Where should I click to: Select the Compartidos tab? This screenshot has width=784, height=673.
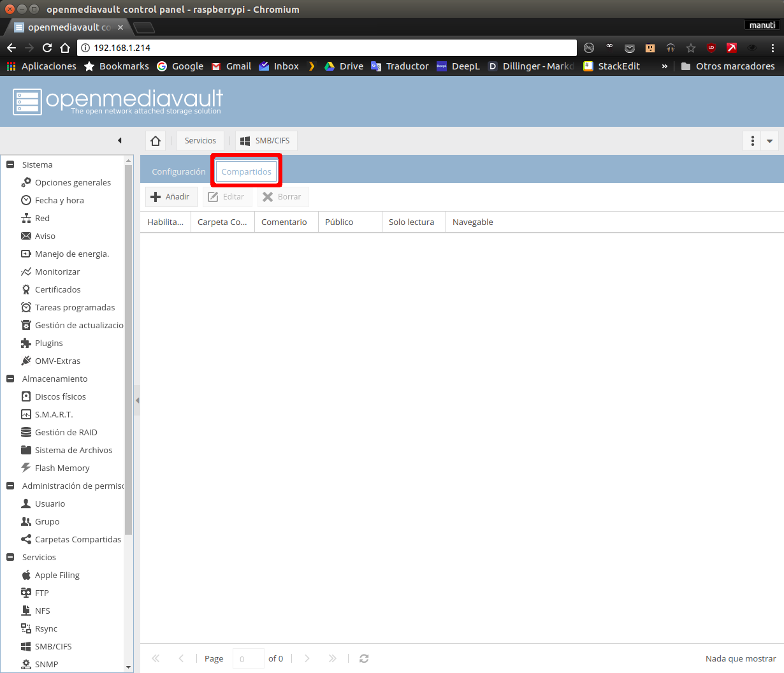(x=246, y=171)
